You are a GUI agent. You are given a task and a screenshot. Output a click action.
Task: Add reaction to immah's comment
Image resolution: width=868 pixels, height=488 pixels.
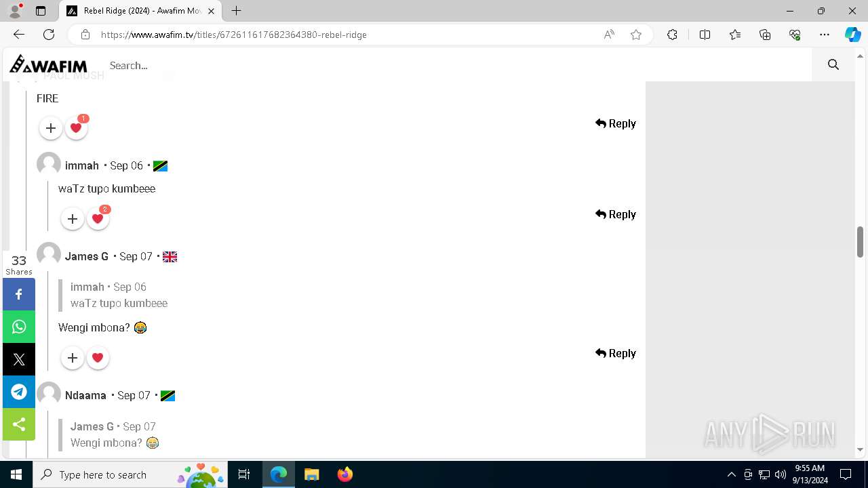click(73, 219)
